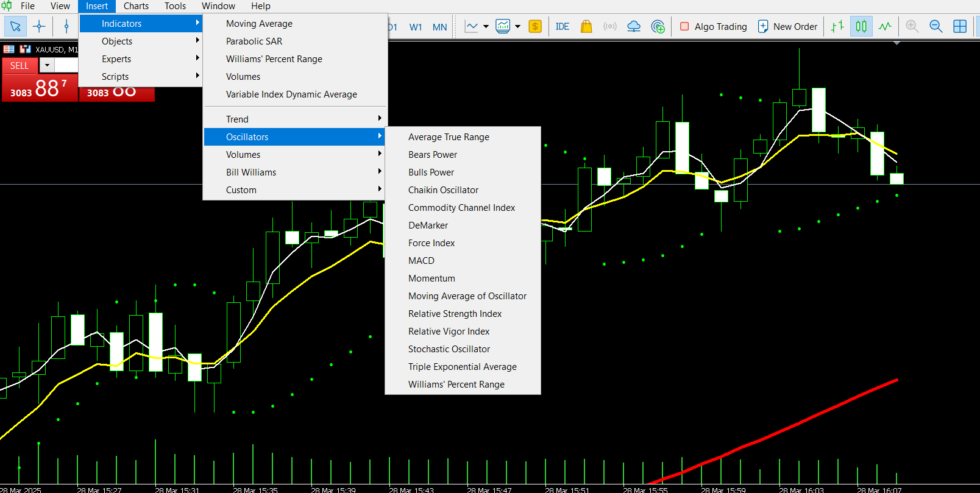
Task: Open New Order dialog
Action: 787,26
